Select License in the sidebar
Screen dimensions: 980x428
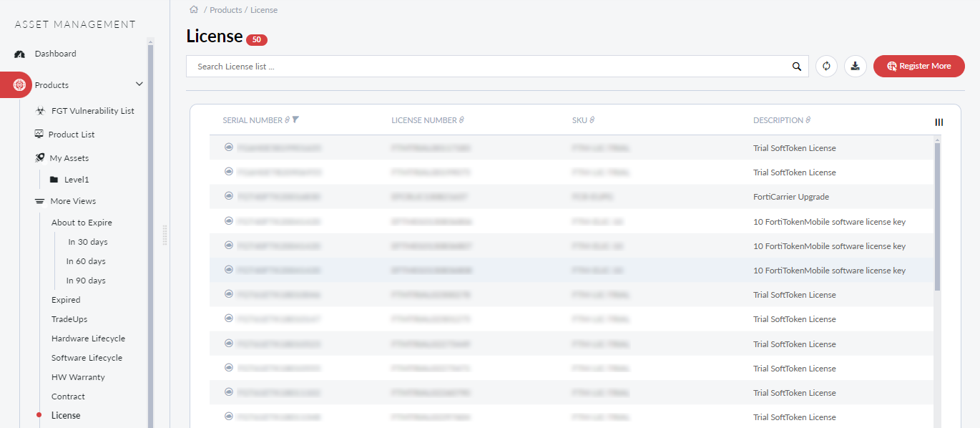pos(66,415)
